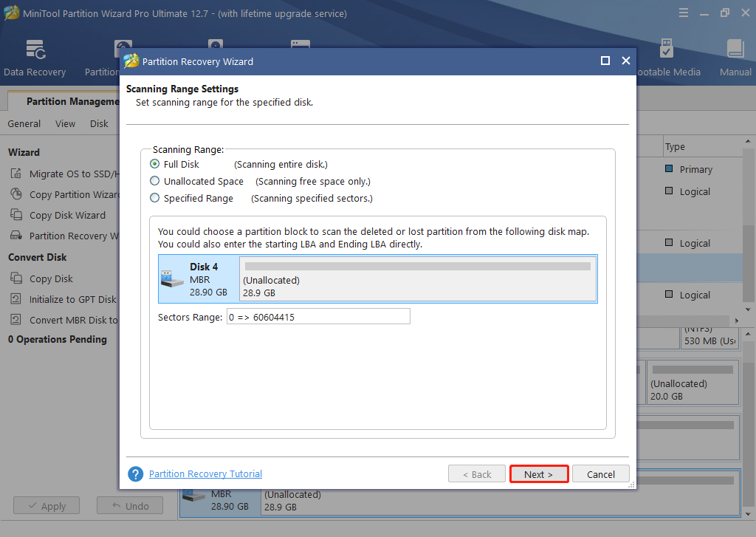The width and height of the screenshot is (756, 537).
Task: Click the Partition Recovery Wizard title icon
Action: click(131, 61)
